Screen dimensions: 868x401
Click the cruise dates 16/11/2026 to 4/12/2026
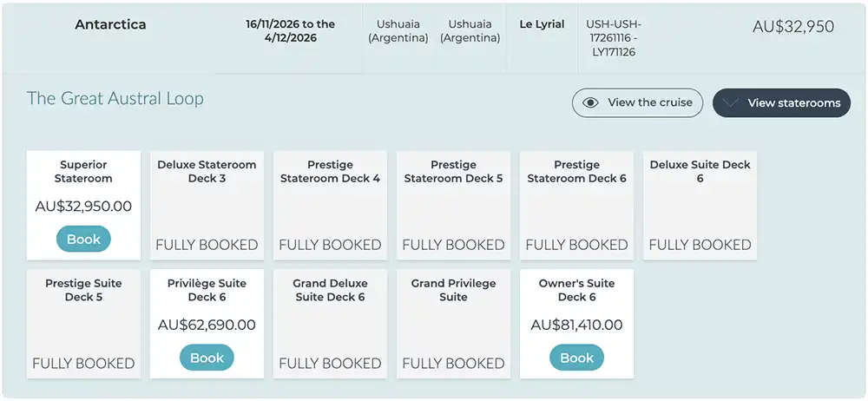point(290,31)
